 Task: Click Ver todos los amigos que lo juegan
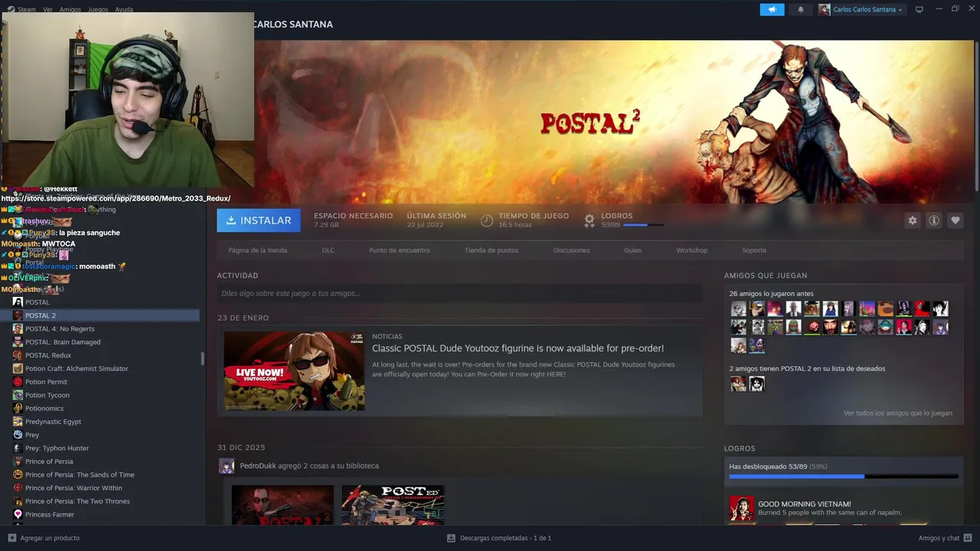pos(897,413)
